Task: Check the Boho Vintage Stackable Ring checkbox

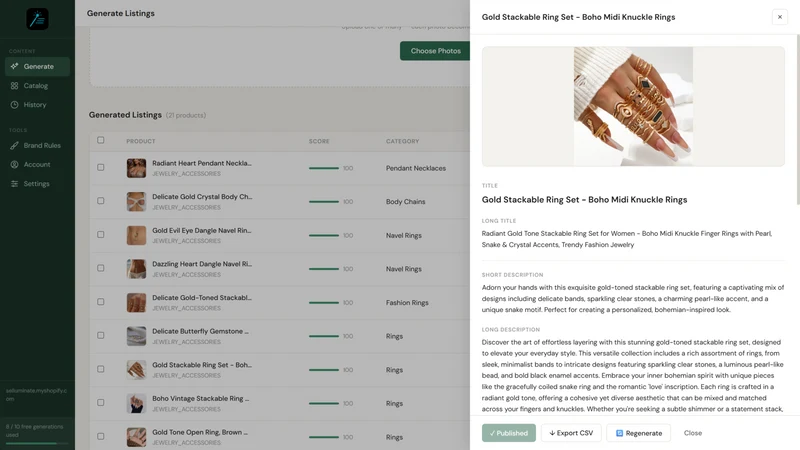Action: 101,403
